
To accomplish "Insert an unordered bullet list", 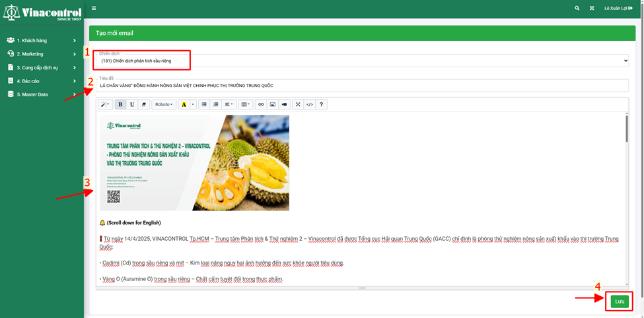I will (x=204, y=105).
